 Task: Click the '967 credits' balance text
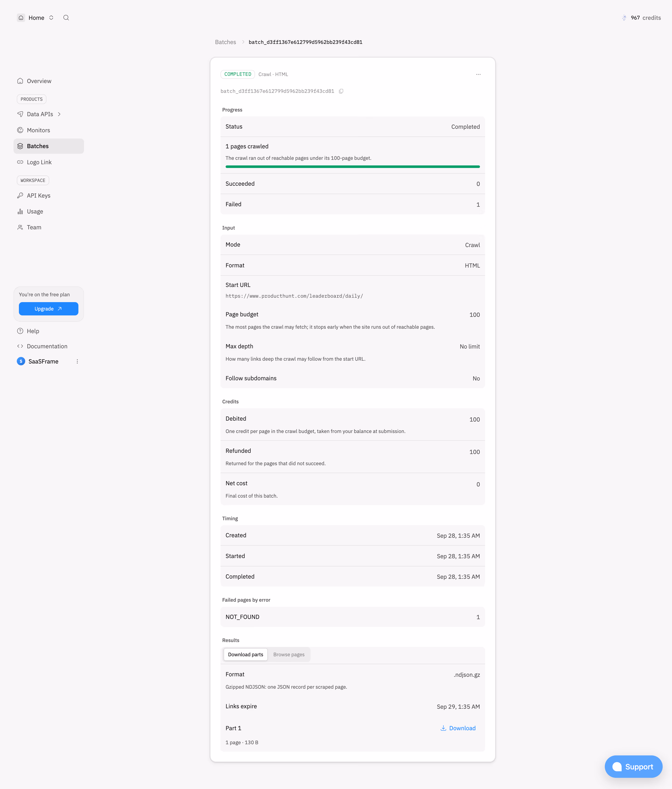[x=646, y=18]
